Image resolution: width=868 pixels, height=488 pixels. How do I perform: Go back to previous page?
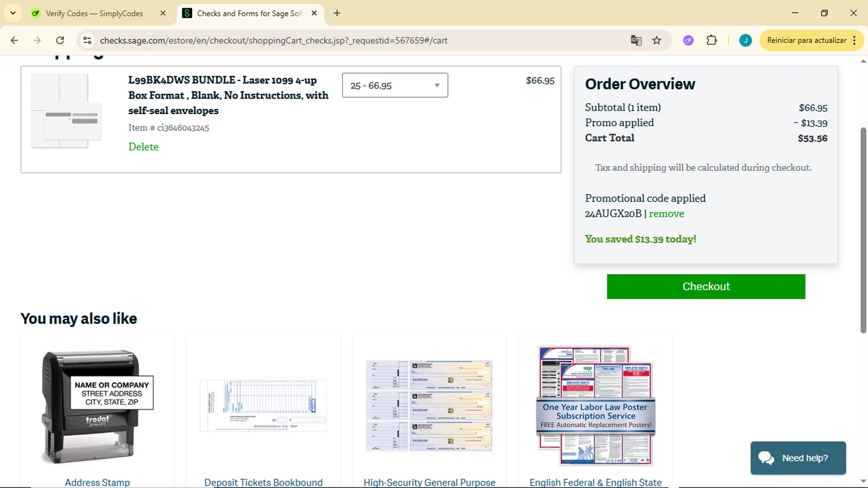(14, 41)
